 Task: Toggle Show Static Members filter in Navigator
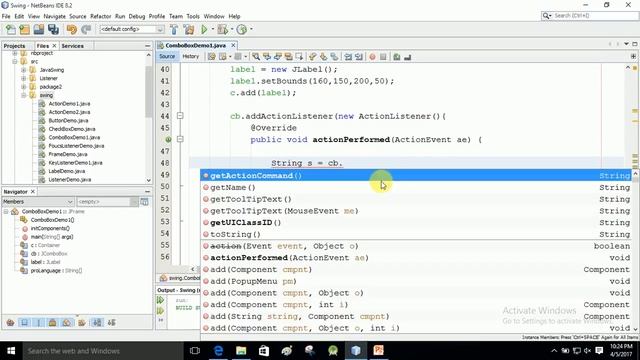tap(38, 323)
